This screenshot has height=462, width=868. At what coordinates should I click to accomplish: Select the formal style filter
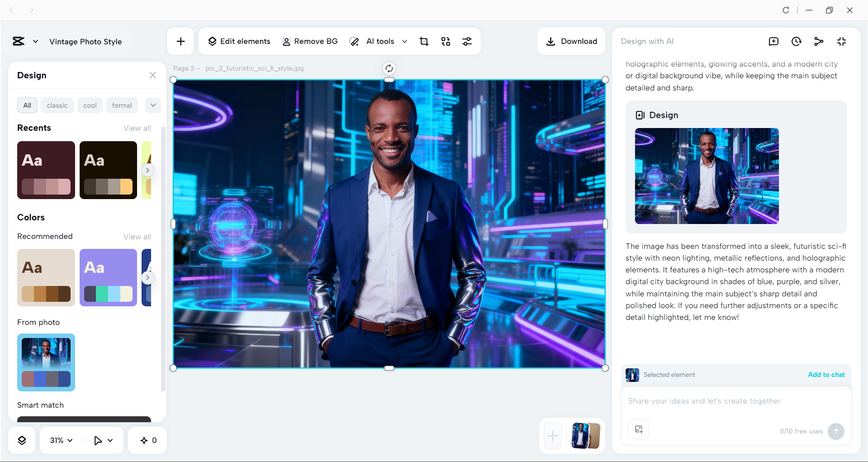pos(122,105)
